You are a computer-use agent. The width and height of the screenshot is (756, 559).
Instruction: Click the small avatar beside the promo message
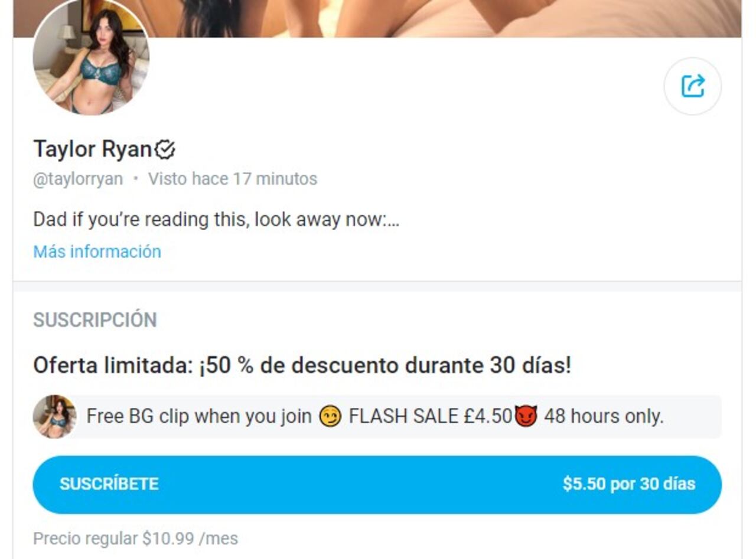tap(54, 417)
